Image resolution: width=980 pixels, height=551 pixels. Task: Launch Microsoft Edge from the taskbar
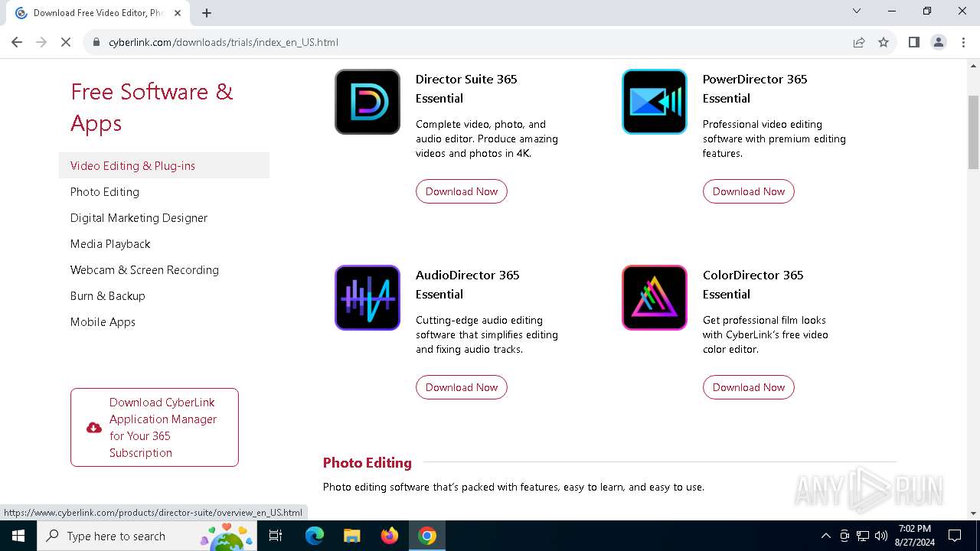[x=315, y=536]
